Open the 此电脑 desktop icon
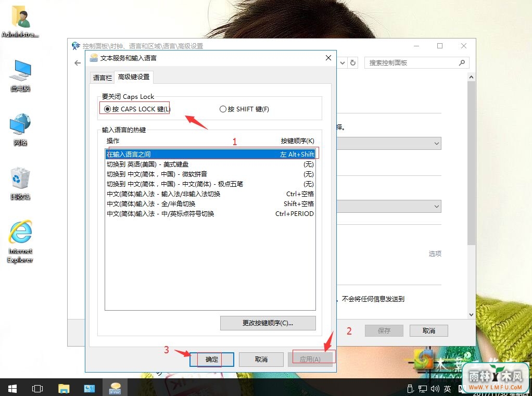 (20, 75)
